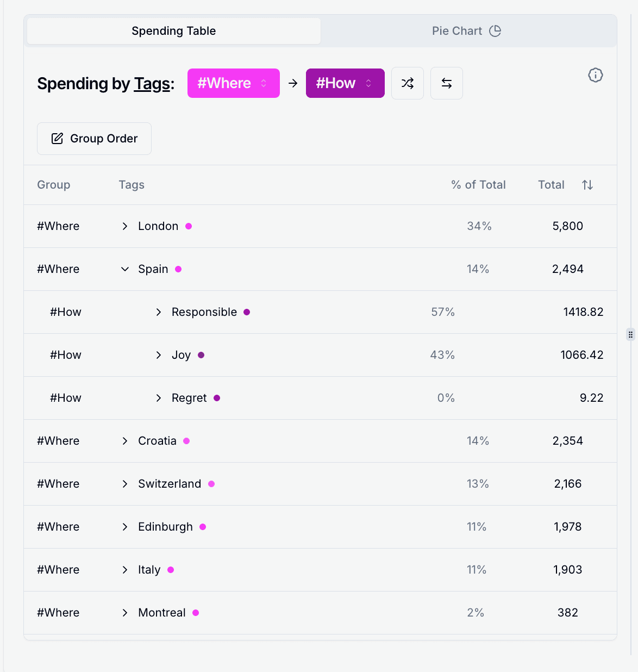The height and width of the screenshot is (672, 638).
Task: Click the pink color dot next to London
Action: [x=189, y=226]
